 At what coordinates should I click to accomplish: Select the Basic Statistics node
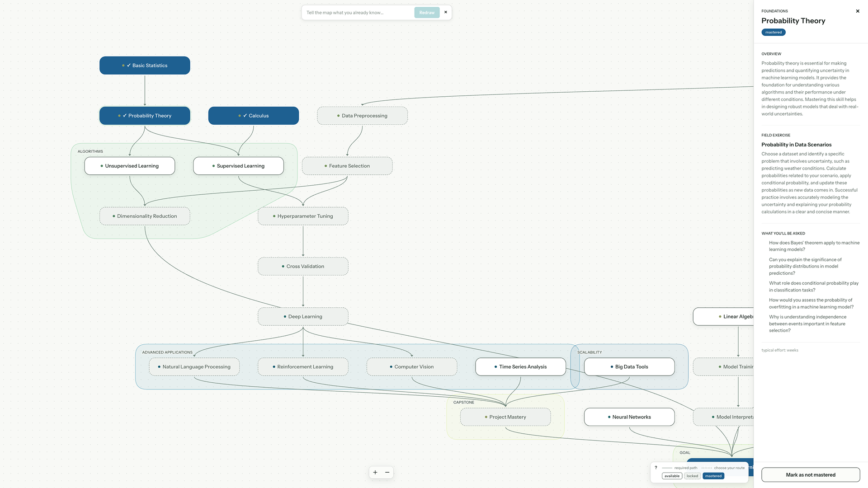(145, 66)
